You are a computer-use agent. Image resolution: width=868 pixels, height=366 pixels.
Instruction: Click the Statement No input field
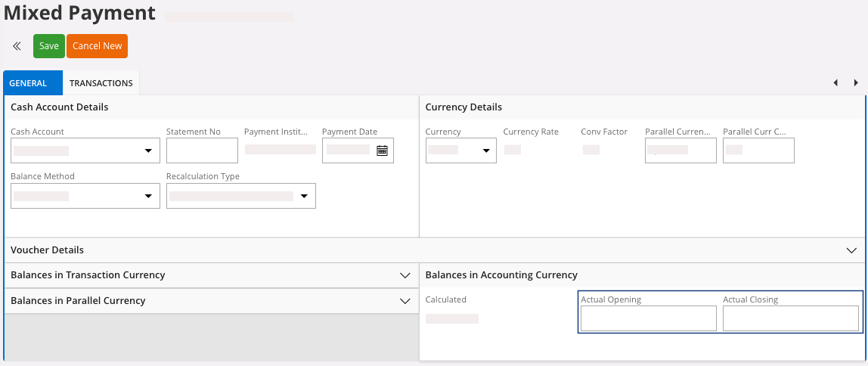tap(202, 151)
